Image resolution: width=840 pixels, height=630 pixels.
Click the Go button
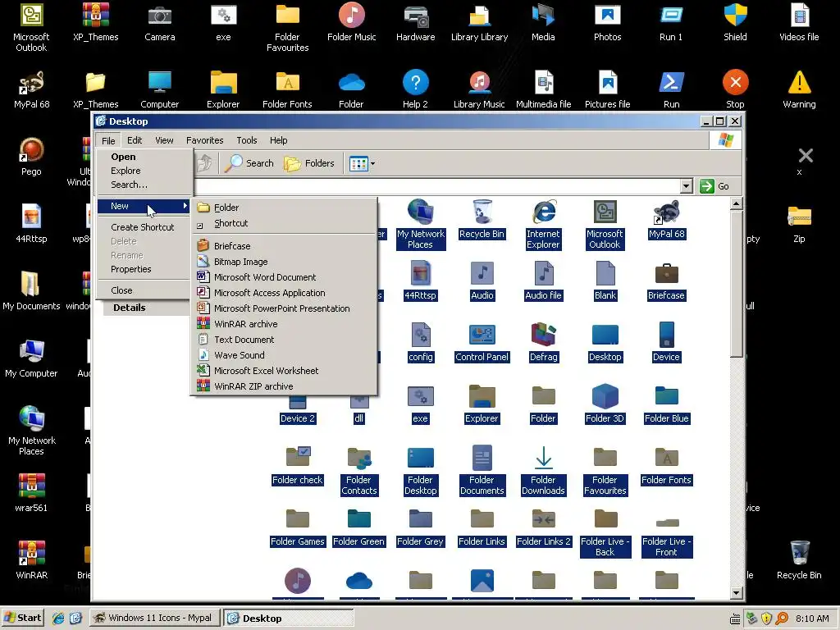(x=714, y=186)
